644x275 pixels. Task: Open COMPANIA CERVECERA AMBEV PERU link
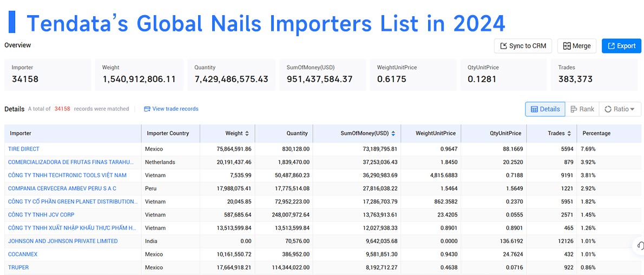click(62, 189)
